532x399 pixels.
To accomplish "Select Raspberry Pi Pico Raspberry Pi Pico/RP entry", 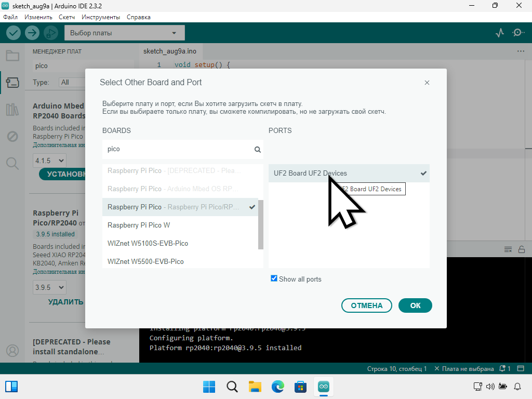I will pos(180,207).
